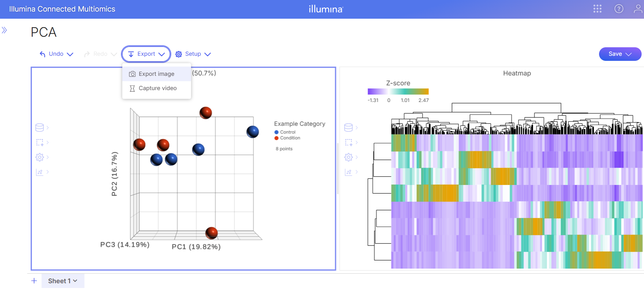This screenshot has width=644, height=289.
Task: Click the Save button
Action: (x=619, y=54)
